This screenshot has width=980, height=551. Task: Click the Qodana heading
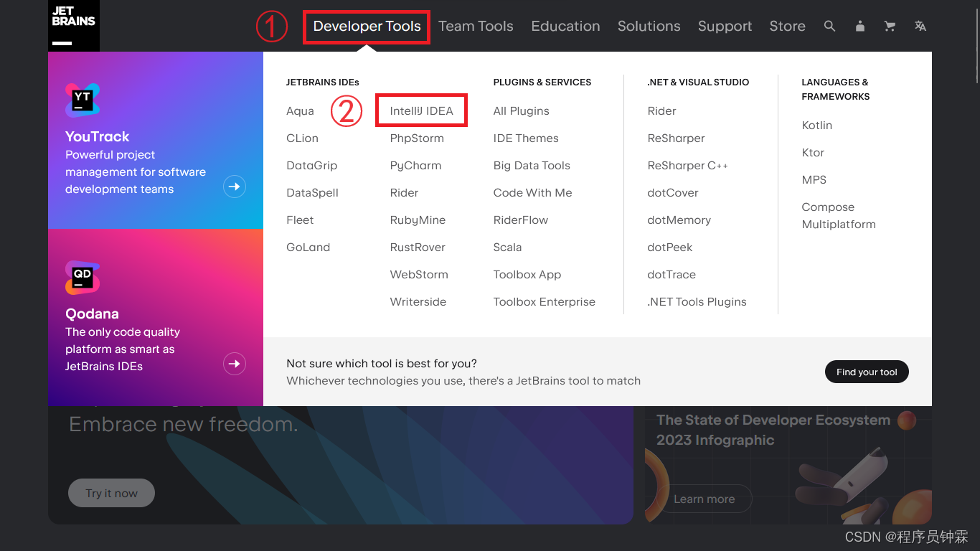[92, 314]
